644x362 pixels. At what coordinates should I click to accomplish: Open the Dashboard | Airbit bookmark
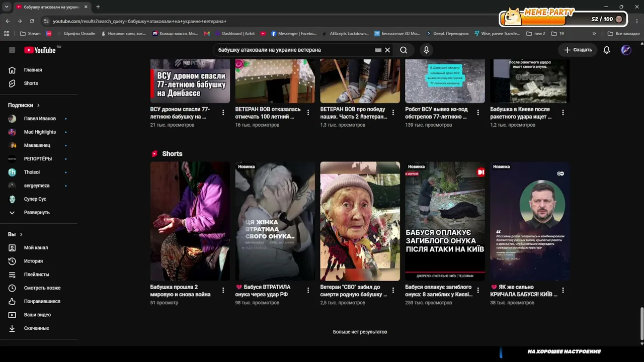(234, 34)
